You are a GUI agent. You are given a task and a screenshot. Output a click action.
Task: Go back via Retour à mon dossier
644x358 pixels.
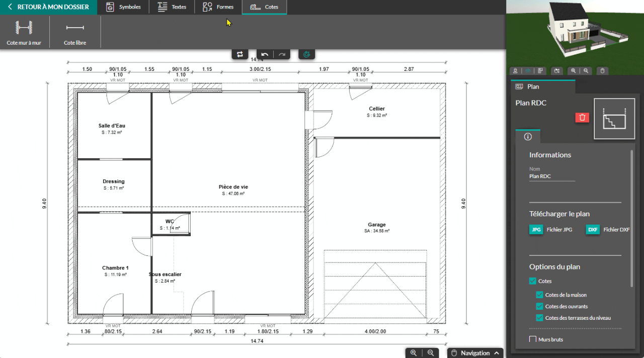(x=48, y=7)
